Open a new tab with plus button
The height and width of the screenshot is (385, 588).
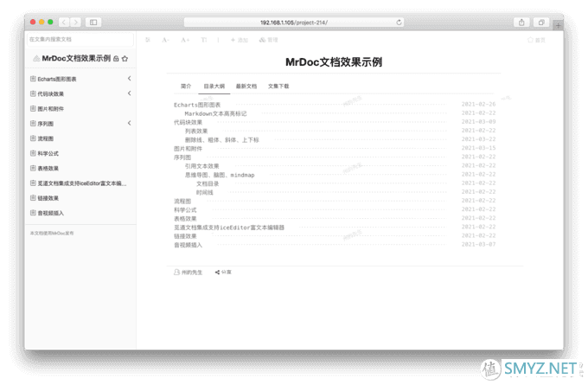(x=558, y=25)
